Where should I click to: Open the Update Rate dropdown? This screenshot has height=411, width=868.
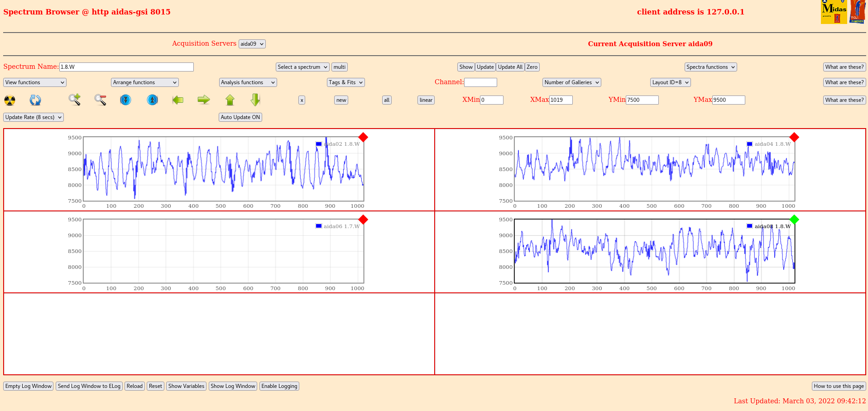[34, 117]
